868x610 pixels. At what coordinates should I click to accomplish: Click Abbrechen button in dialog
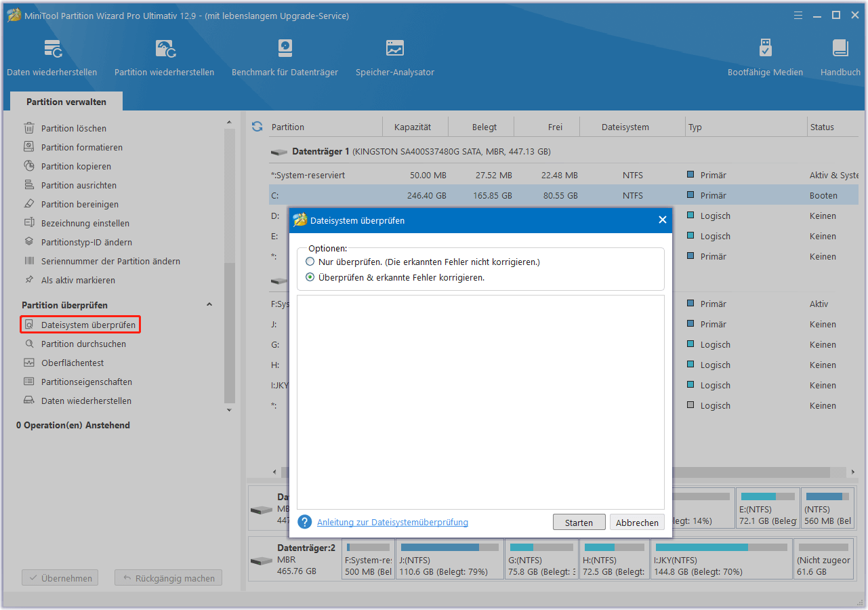click(x=637, y=523)
